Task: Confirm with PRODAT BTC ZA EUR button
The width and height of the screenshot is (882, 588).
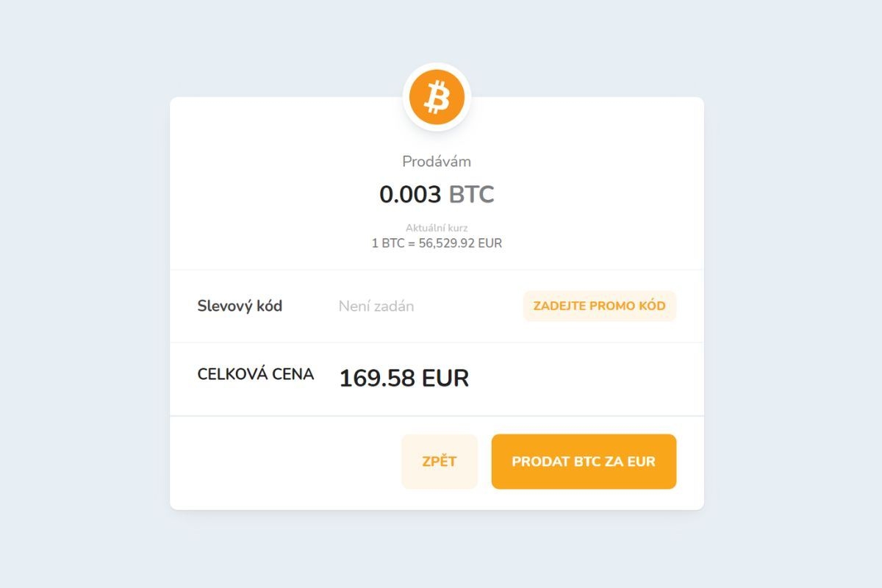Action: (584, 462)
